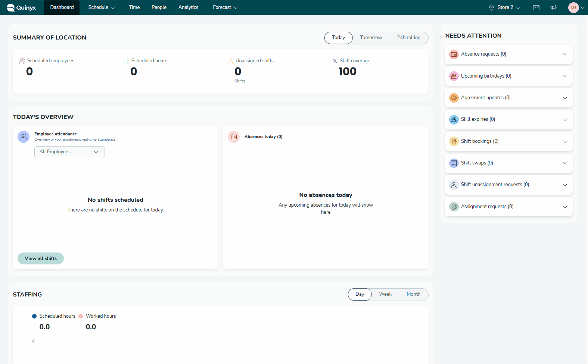
Task: Click the Shift unassignment requests (0) label
Action: pyautogui.click(x=495, y=185)
